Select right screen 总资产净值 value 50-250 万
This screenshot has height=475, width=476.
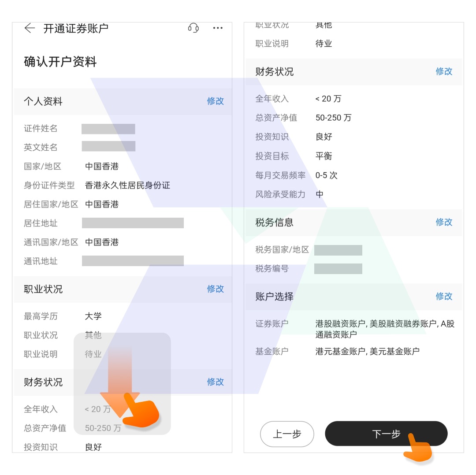pyautogui.click(x=333, y=118)
